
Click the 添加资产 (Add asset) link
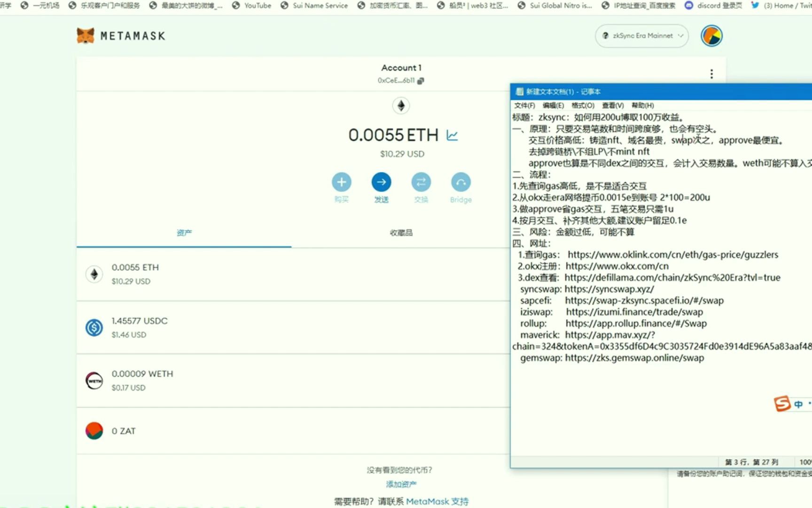(401, 484)
